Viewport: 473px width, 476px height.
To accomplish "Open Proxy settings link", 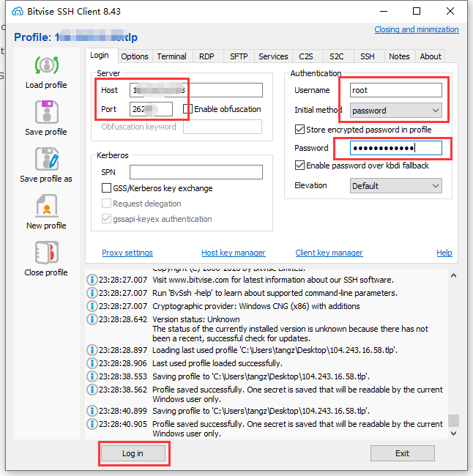I will [127, 253].
